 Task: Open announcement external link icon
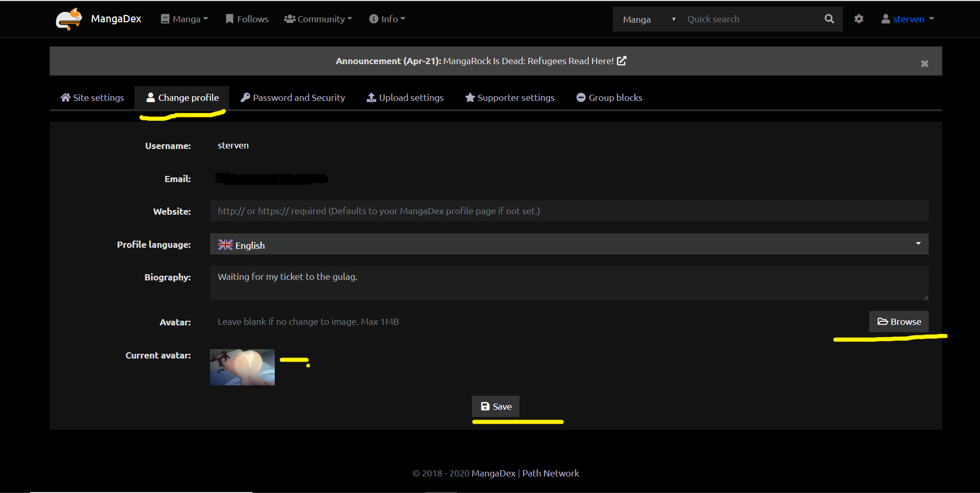coord(621,61)
